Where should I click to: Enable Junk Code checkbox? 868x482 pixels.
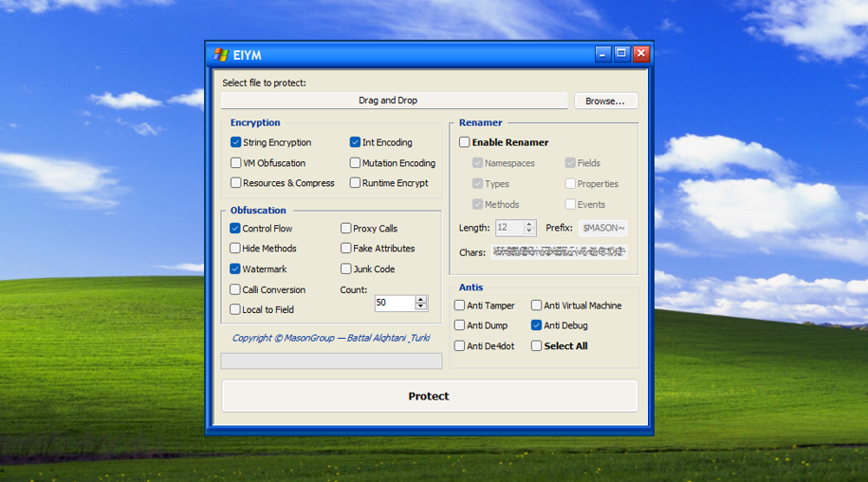tap(346, 269)
